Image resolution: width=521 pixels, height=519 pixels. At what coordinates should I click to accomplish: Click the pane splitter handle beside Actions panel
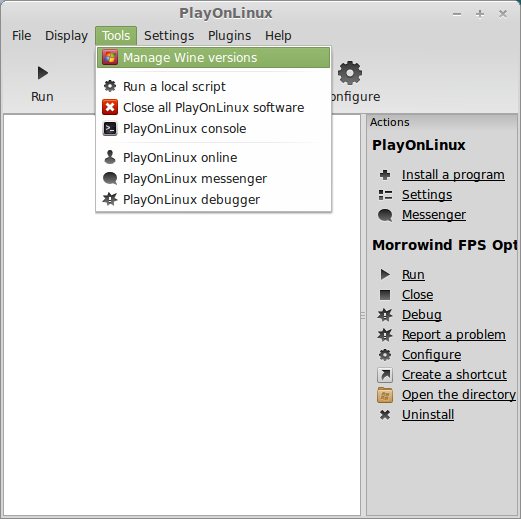(363, 315)
